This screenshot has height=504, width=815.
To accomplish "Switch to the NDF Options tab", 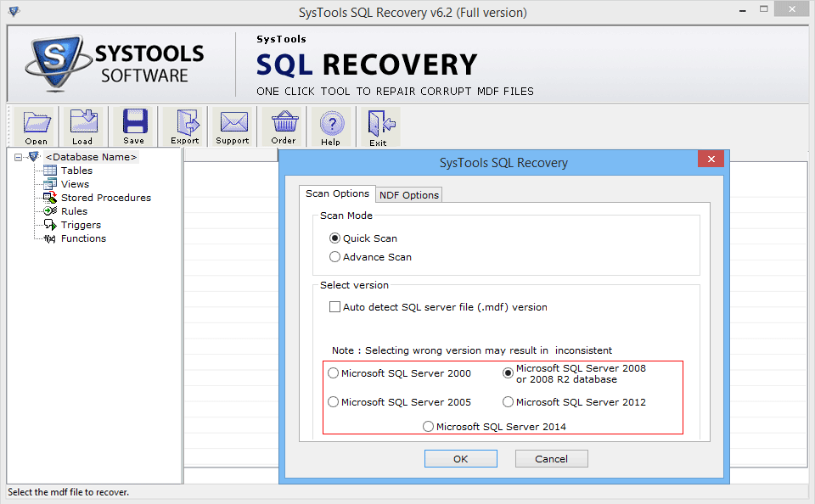I will tap(409, 195).
